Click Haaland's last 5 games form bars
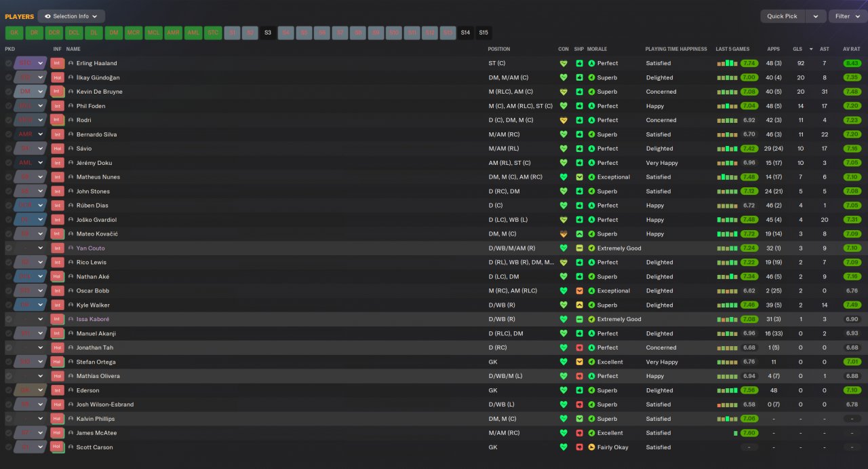 pos(727,63)
